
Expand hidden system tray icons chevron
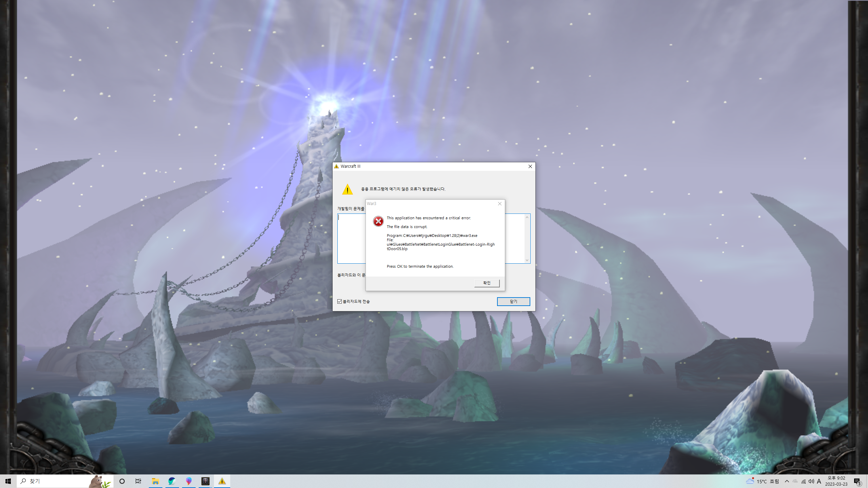pyautogui.click(x=787, y=481)
